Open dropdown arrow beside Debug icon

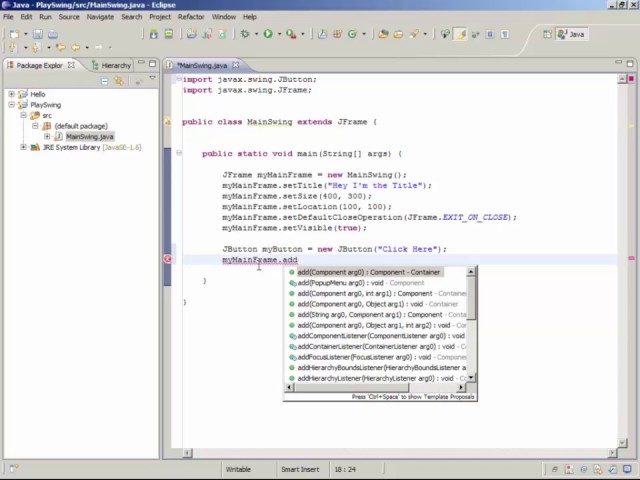(256, 34)
